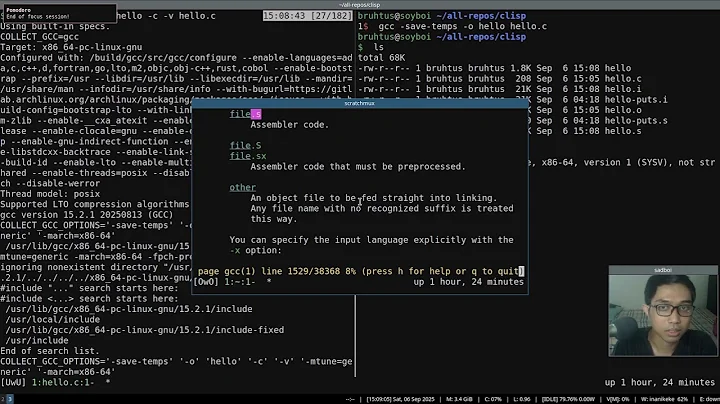Click 'hello.s' in the ls listing
This screenshot has width=720, height=404.
(623, 131)
